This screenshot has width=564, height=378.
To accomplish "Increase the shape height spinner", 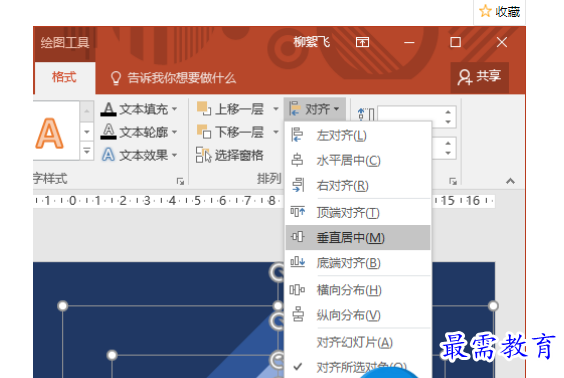I will [448, 112].
